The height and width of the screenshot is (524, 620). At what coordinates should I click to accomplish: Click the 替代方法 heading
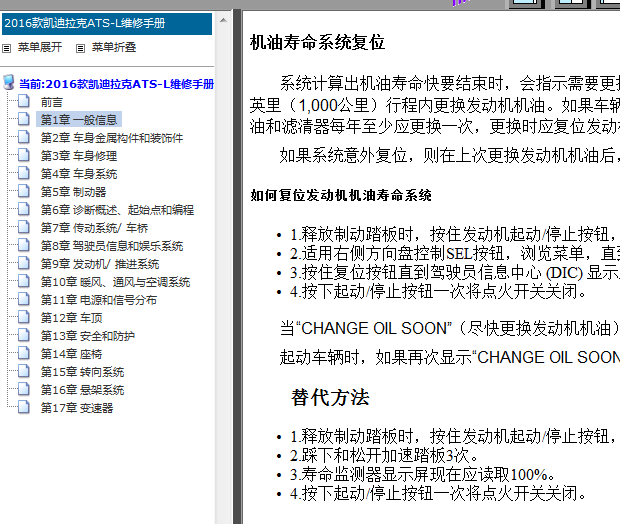[330, 397]
